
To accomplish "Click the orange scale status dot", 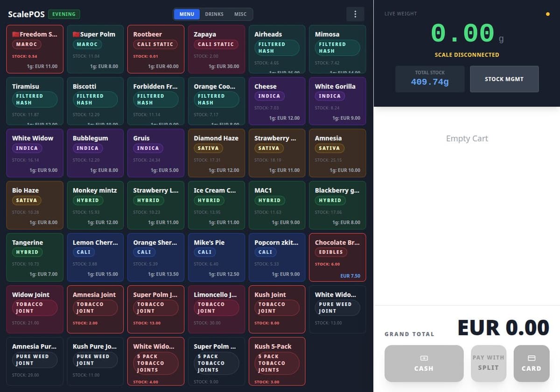I will pyautogui.click(x=547, y=14).
